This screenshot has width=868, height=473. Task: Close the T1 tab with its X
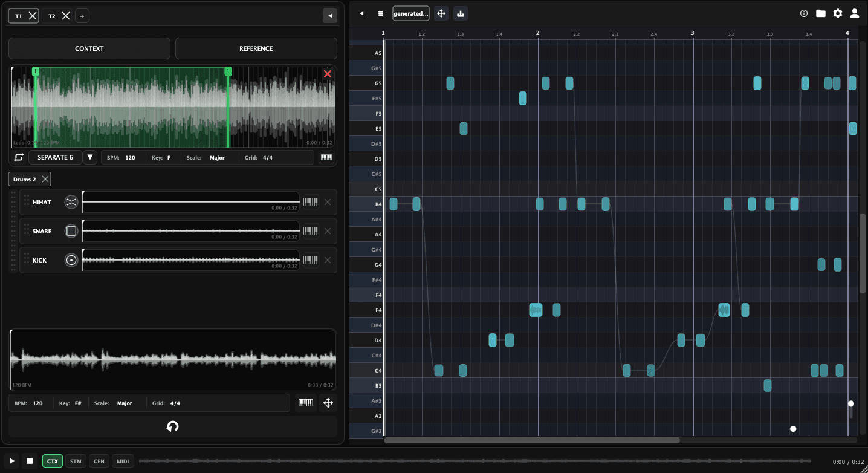tap(33, 16)
